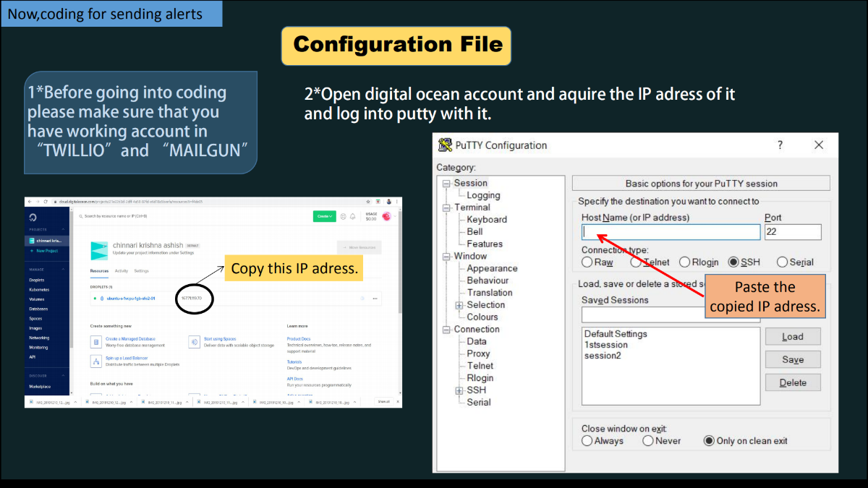Collapse the Connection category tree node
The height and width of the screenshot is (488, 868).
pos(446,330)
